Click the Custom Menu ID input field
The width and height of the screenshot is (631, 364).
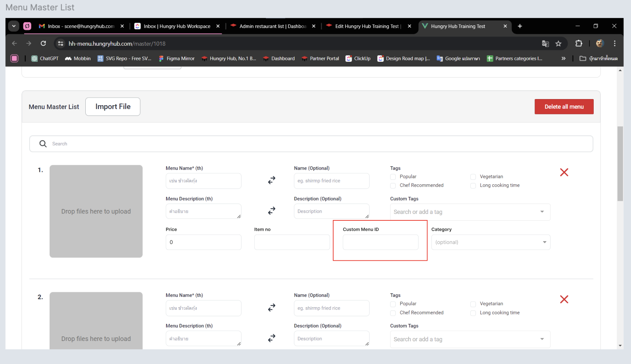pos(380,242)
